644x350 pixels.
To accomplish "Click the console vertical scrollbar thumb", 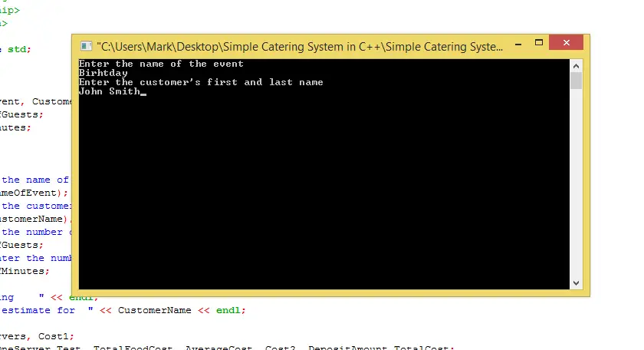I will [576, 81].
